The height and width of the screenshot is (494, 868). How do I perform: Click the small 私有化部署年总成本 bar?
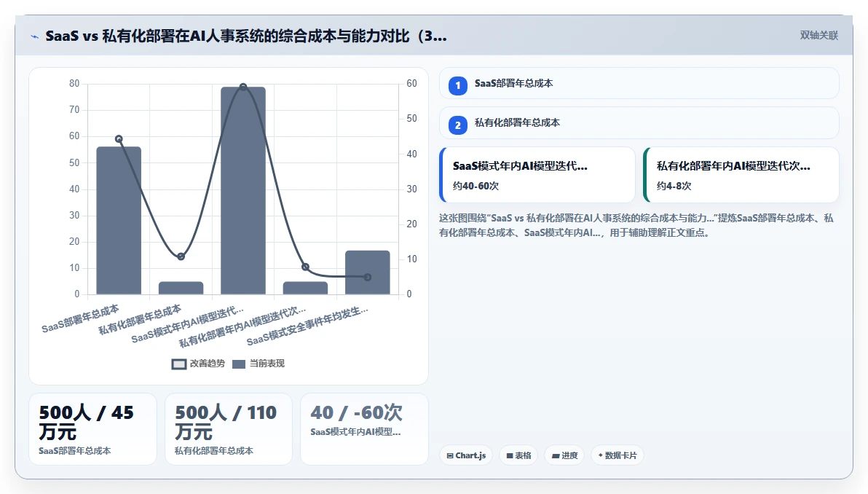(x=181, y=288)
